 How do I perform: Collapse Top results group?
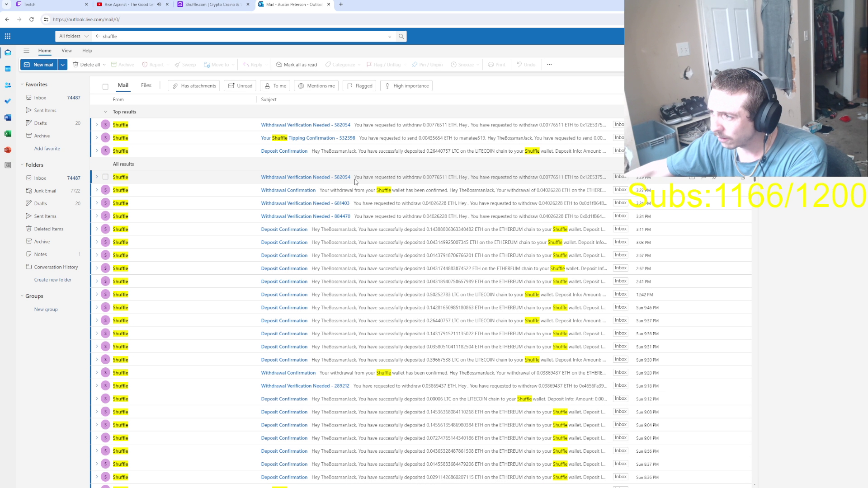pyautogui.click(x=105, y=112)
